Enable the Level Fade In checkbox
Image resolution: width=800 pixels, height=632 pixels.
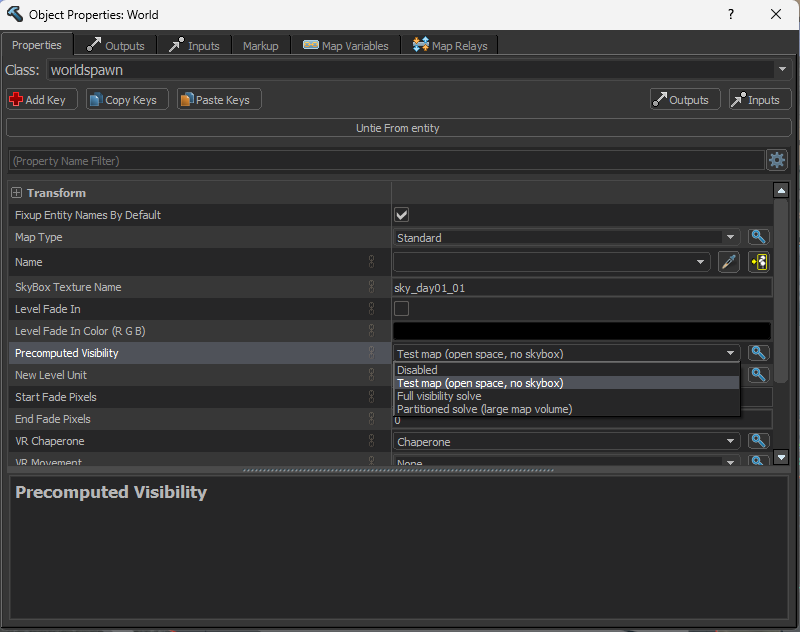[402, 309]
